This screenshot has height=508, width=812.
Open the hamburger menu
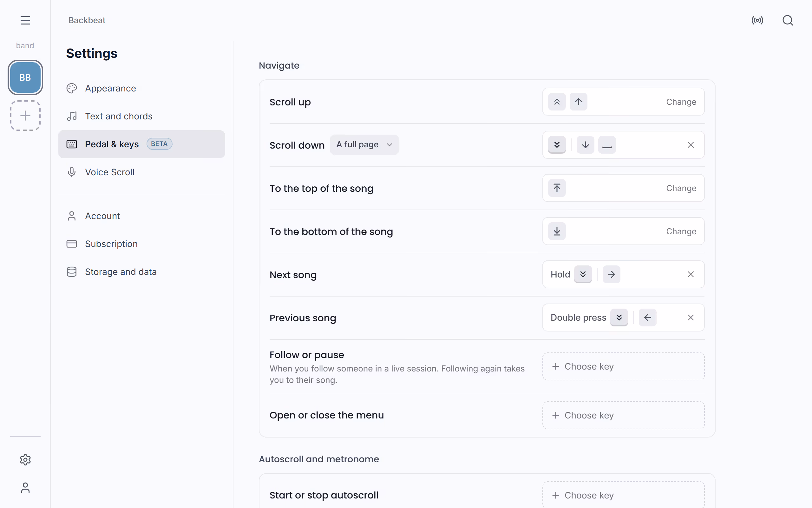(25, 20)
